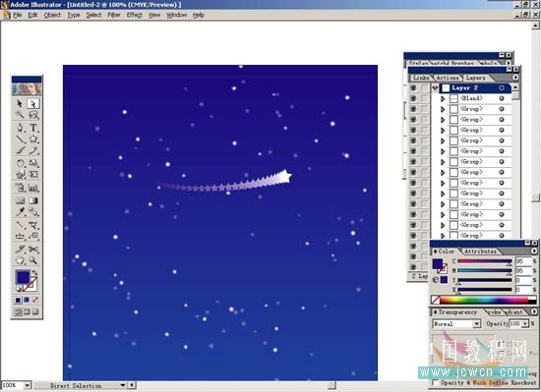Screen dimensions: 541x392
Task: Open the File menu
Action: pos(18,15)
